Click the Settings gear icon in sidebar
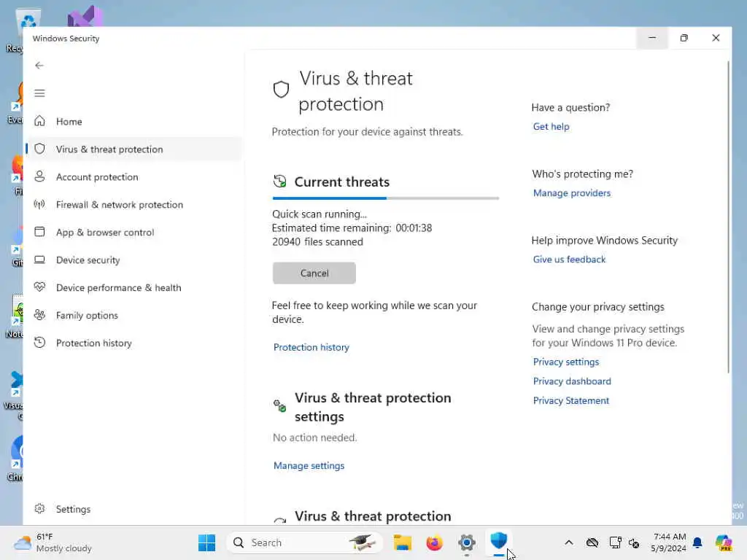This screenshot has height=560, width=747. click(x=39, y=508)
